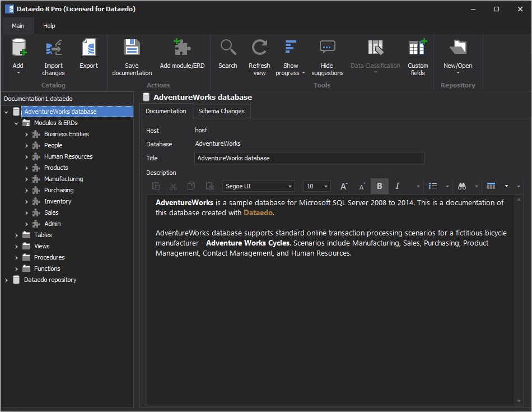Click the Import changes icon
532x412 pixels.
point(53,49)
